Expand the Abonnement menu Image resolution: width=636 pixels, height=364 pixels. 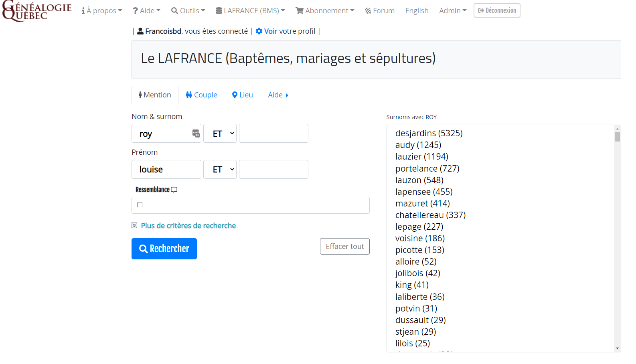click(325, 11)
